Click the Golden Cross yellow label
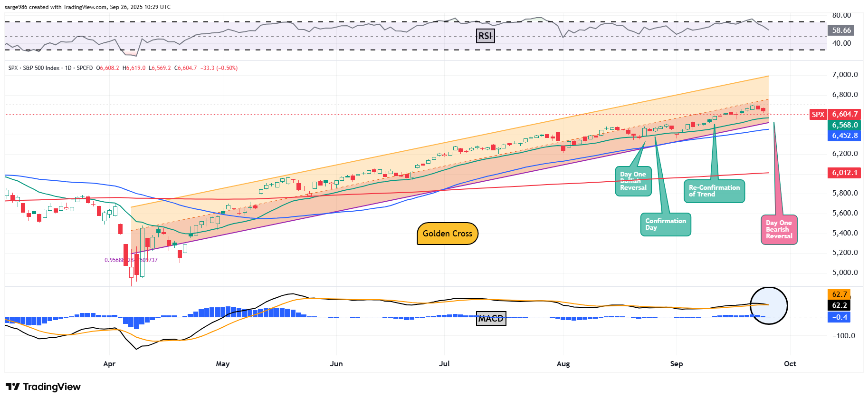 447,234
